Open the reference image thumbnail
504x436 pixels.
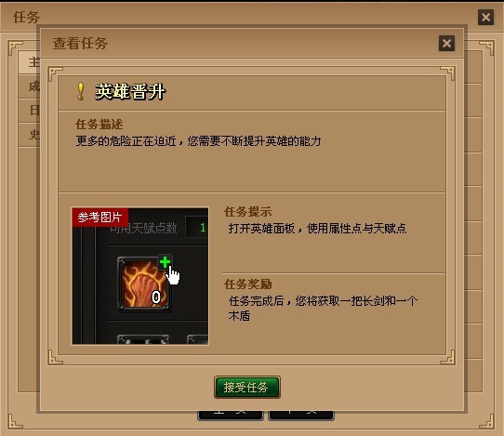point(139,276)
